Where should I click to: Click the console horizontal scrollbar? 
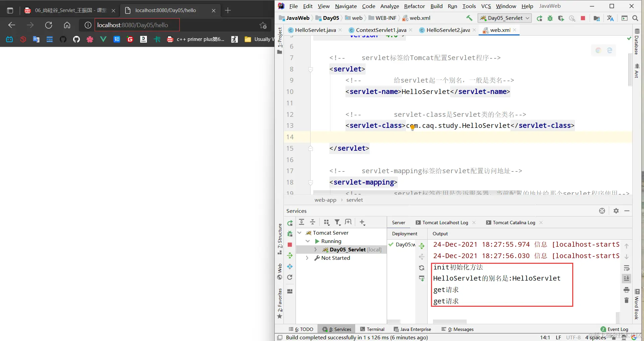pyautogui.click(x=449, y=322)
